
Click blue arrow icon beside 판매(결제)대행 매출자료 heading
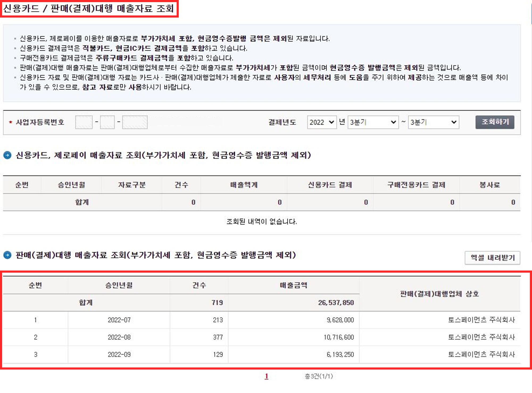[x=7, y=255]
